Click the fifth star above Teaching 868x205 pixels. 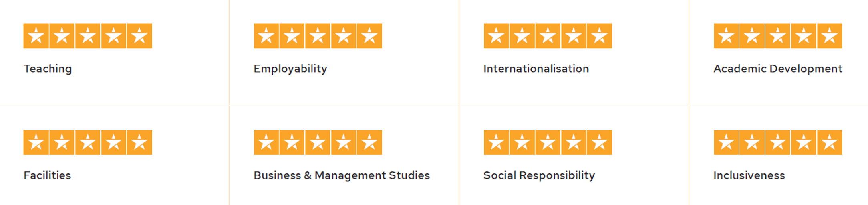139,36
